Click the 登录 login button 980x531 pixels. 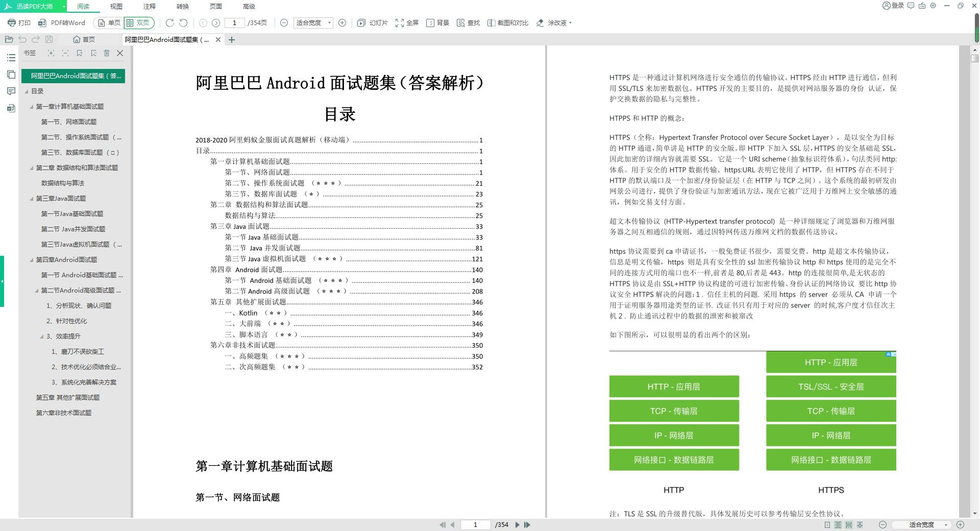(893, 6)
